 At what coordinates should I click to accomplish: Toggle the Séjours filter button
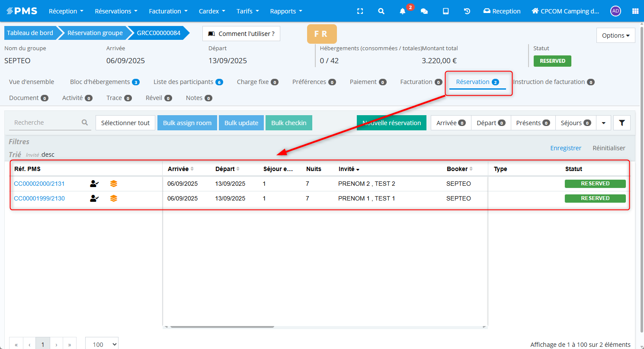tap(575, 123)
